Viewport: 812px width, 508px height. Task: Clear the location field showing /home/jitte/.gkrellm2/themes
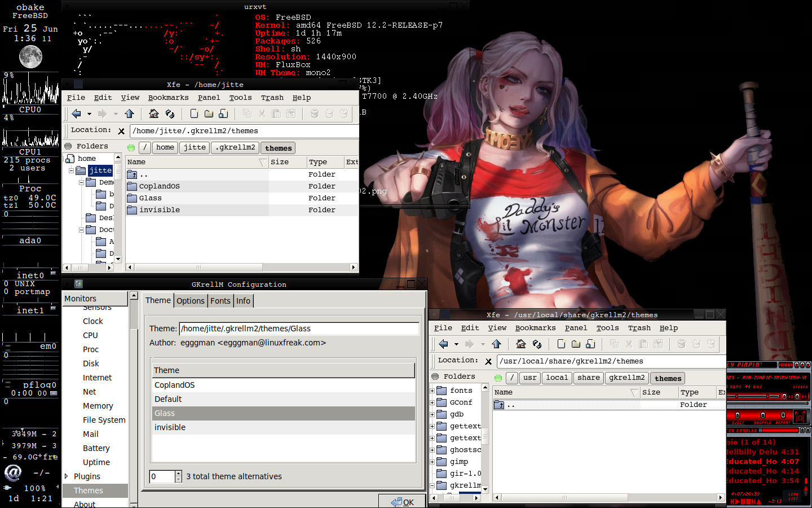coord(121,131)
